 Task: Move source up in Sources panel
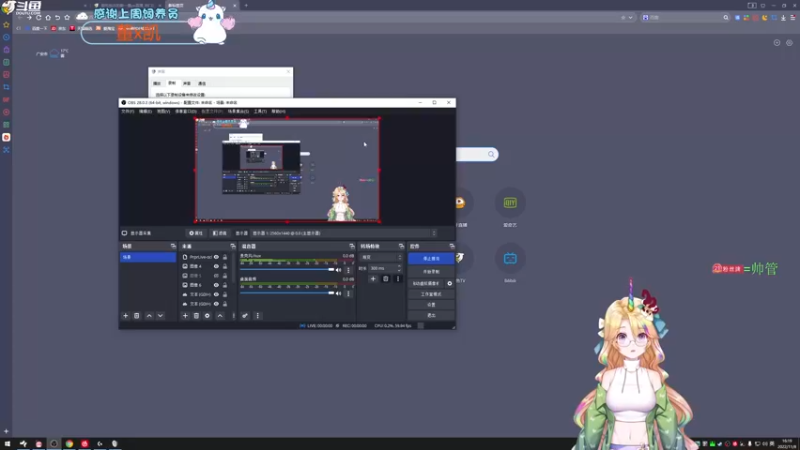click(x=220, y=316)
